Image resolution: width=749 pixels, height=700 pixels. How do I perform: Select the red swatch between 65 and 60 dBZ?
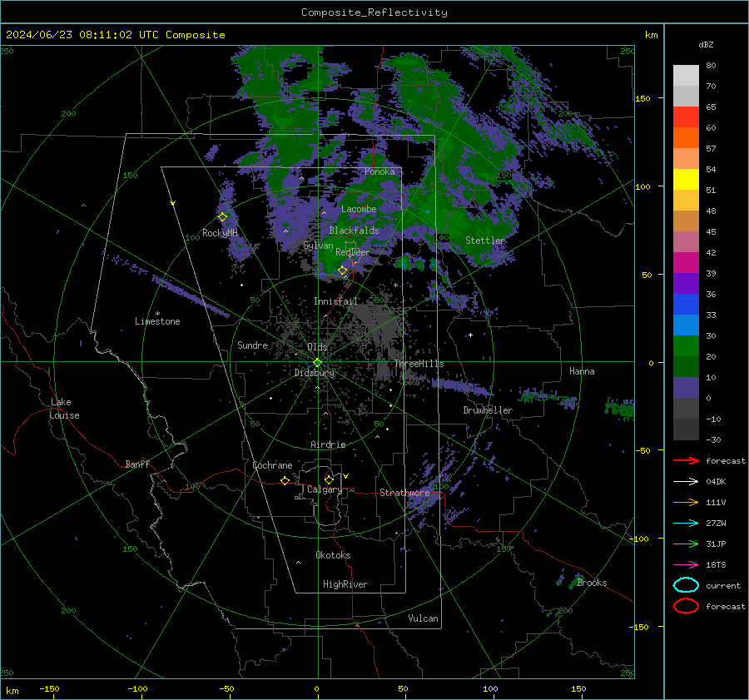point(686,117)
